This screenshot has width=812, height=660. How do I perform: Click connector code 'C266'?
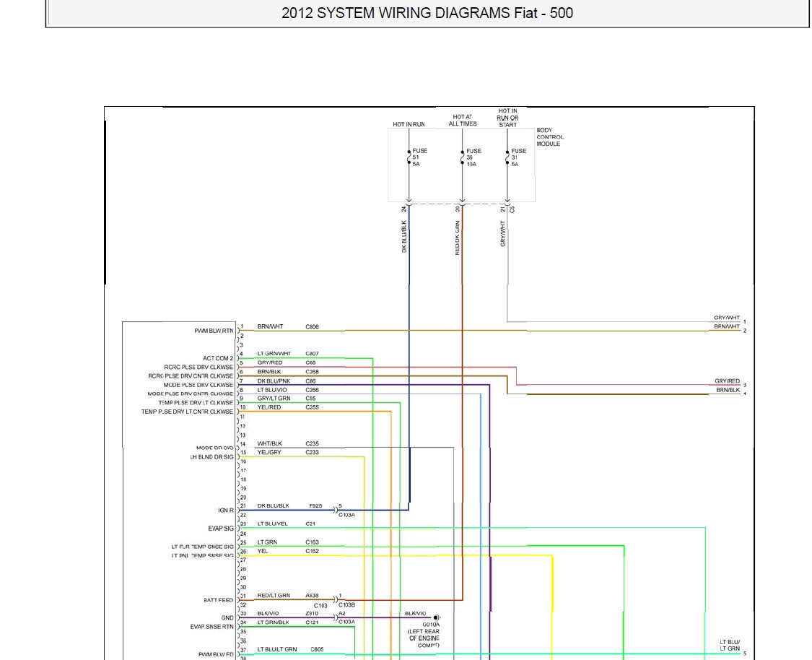(313, 390)
